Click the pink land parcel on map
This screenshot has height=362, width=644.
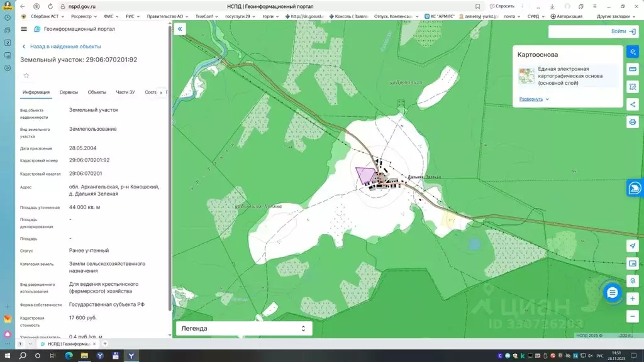[x=365, y=175]
